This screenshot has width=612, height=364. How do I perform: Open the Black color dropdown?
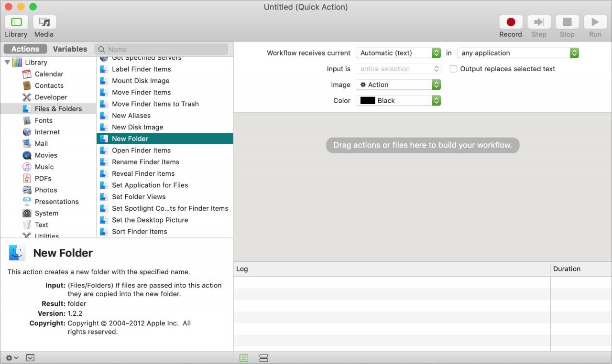coord(398,100)
